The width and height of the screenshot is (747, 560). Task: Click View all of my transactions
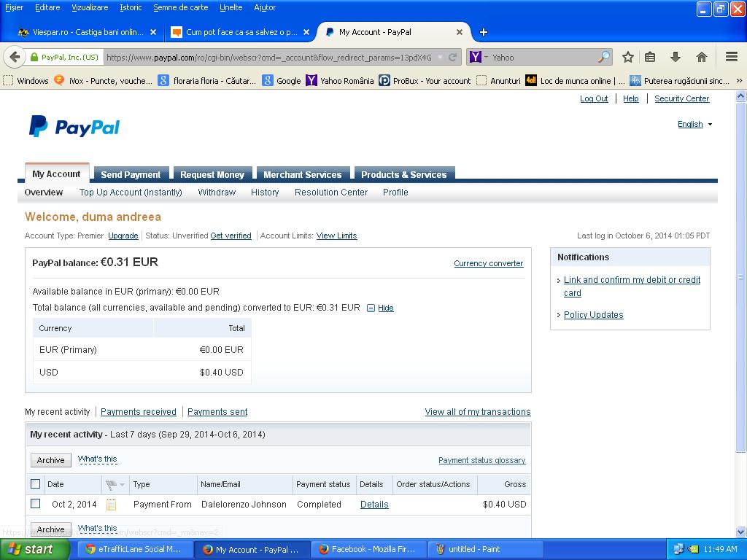pos(477,412)
